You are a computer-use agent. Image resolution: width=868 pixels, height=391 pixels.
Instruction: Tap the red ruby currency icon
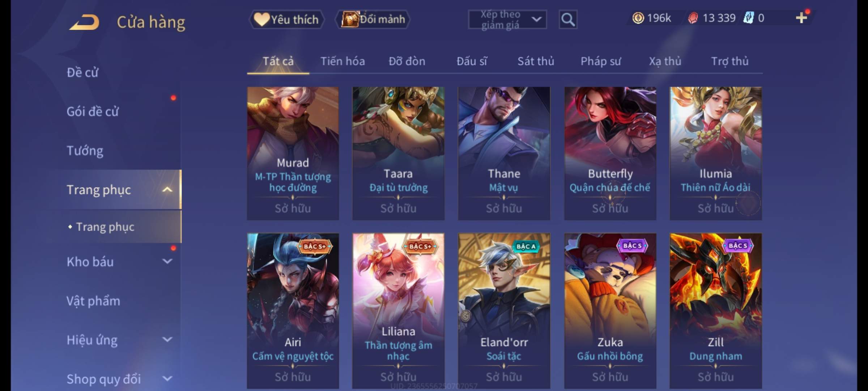[x=693, y=18]
